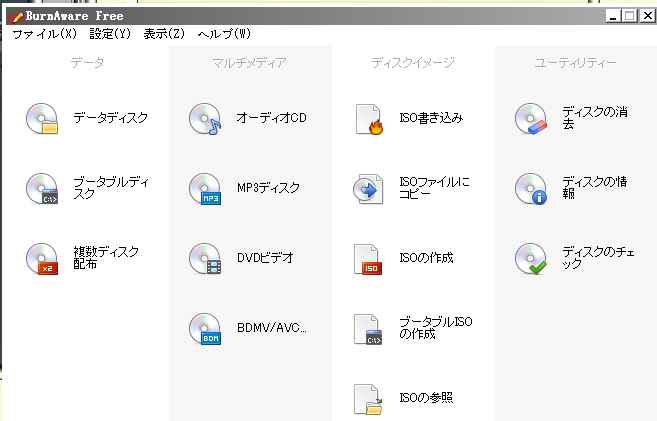Click the ISOの参照 folder file icon
The image size is (657, 421).
point(368,399)
